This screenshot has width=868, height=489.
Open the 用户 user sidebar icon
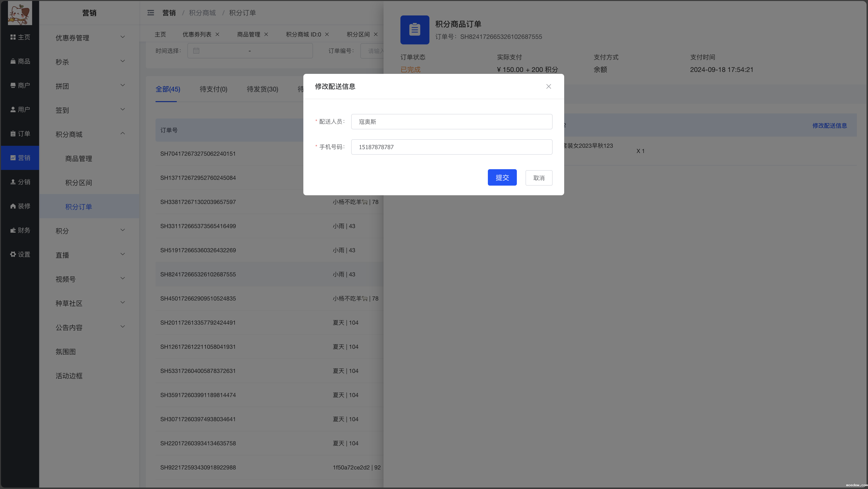point(13,109)
